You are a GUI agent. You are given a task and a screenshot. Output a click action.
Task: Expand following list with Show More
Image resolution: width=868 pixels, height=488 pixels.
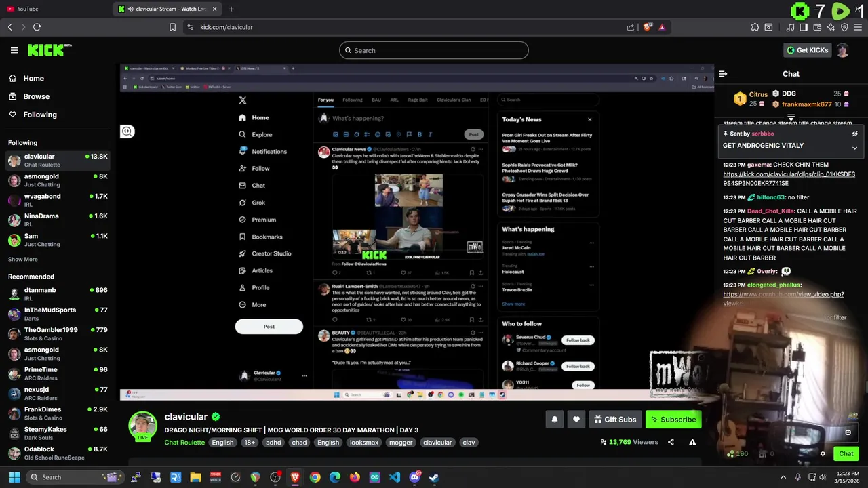(23, 260)
